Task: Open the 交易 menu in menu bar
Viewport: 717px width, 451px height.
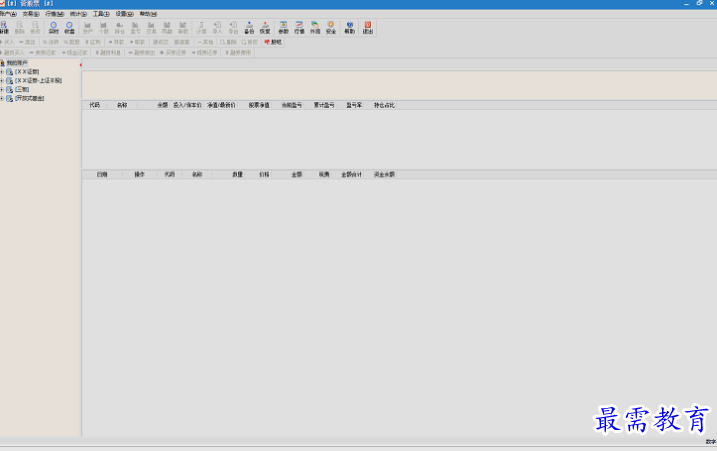Action: coord(31,14)
